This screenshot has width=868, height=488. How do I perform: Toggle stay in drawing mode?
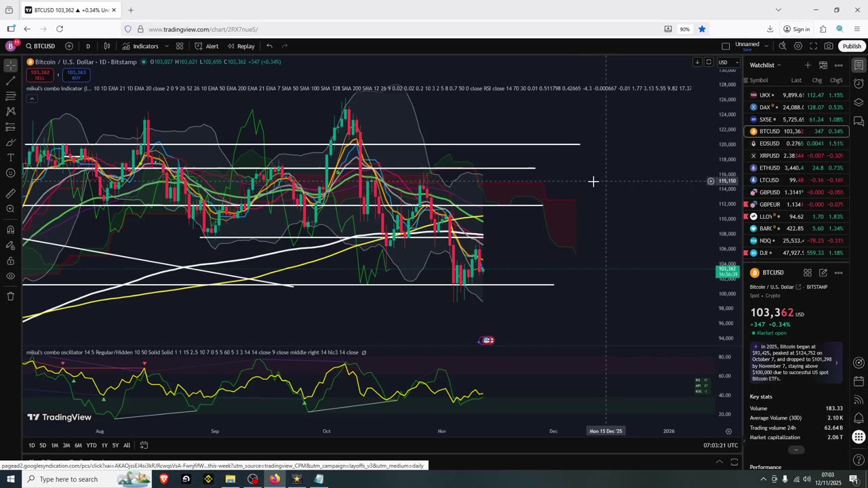click(x=10, y=245)
